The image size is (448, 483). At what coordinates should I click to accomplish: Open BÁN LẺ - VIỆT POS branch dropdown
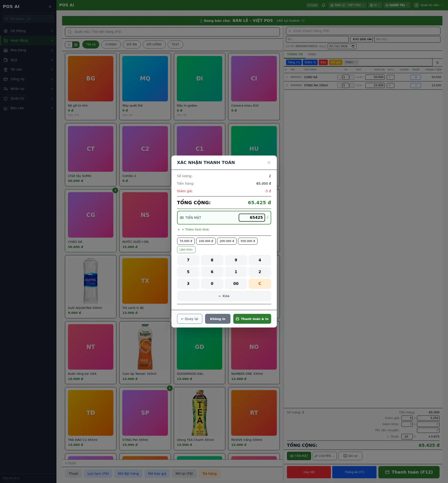pyautogui.click(x=347, y=5)
